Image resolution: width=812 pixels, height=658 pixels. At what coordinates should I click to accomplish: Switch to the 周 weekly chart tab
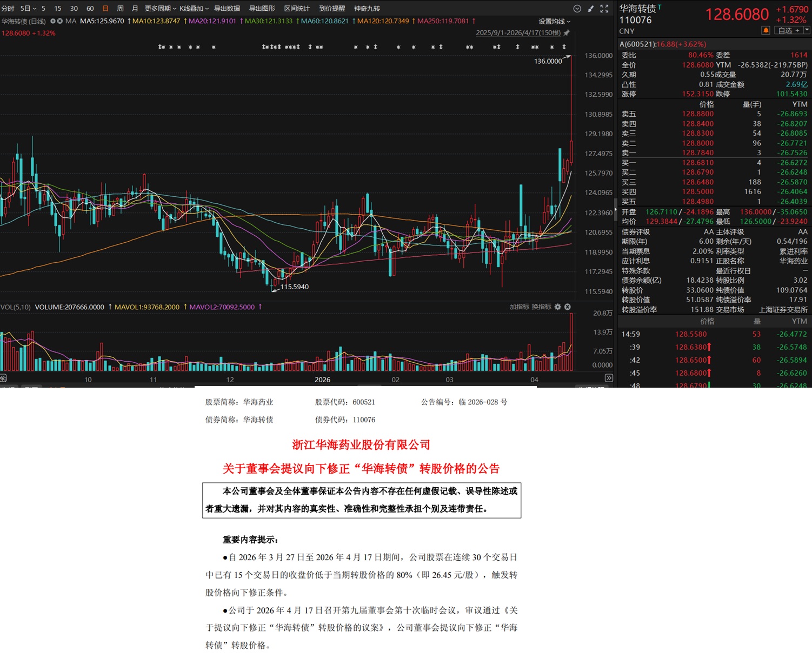[120, 9]
